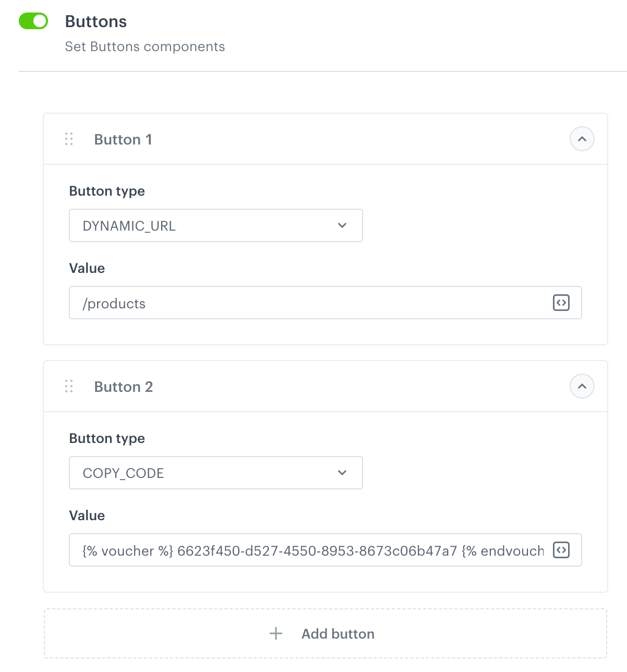Select the Button 2 header label
Screen dimensions: 627x672
point(123,387)
